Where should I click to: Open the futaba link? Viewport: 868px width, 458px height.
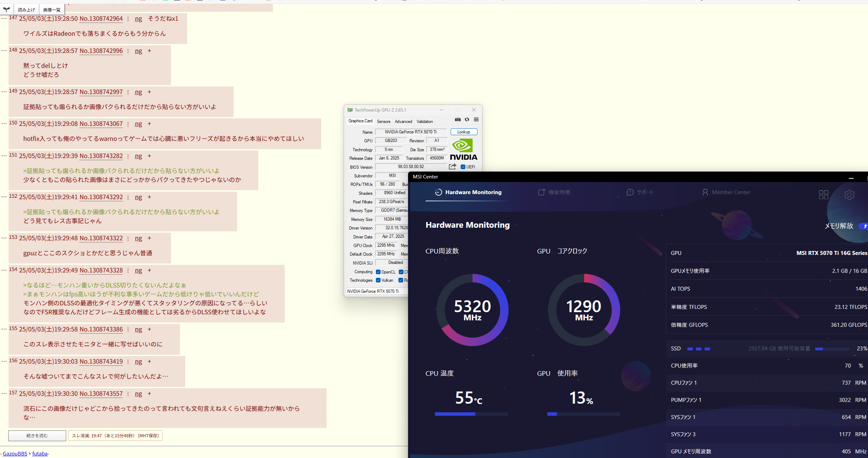(40, 453)
